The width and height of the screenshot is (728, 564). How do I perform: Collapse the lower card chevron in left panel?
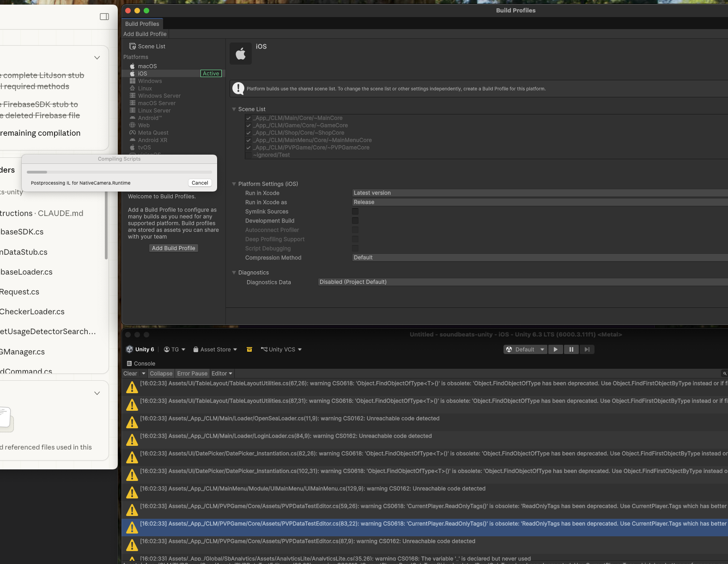click(x=97, y=393)
